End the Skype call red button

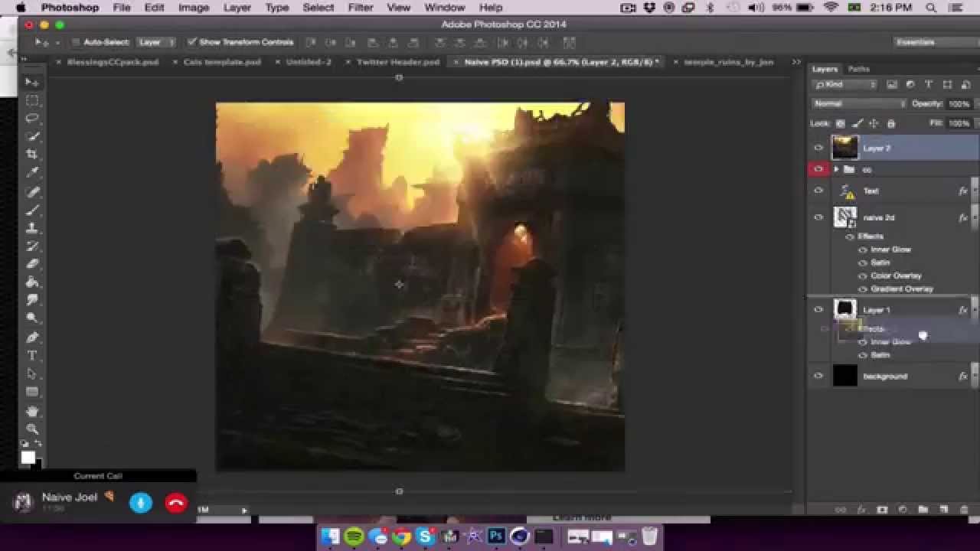pyautogui.click(x=176, y=503)
